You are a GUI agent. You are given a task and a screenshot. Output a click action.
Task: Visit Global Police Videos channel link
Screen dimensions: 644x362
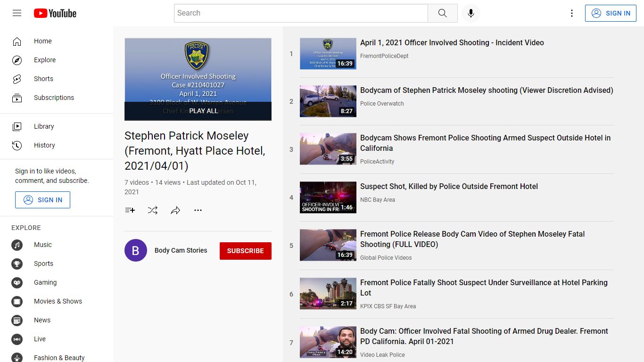tap(386, 258)
